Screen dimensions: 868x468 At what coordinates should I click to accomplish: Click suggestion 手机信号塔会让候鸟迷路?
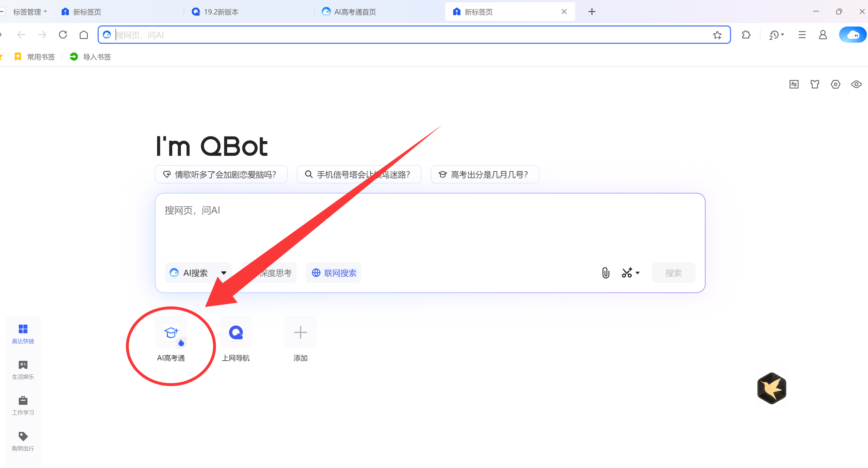tap(359, 174)
